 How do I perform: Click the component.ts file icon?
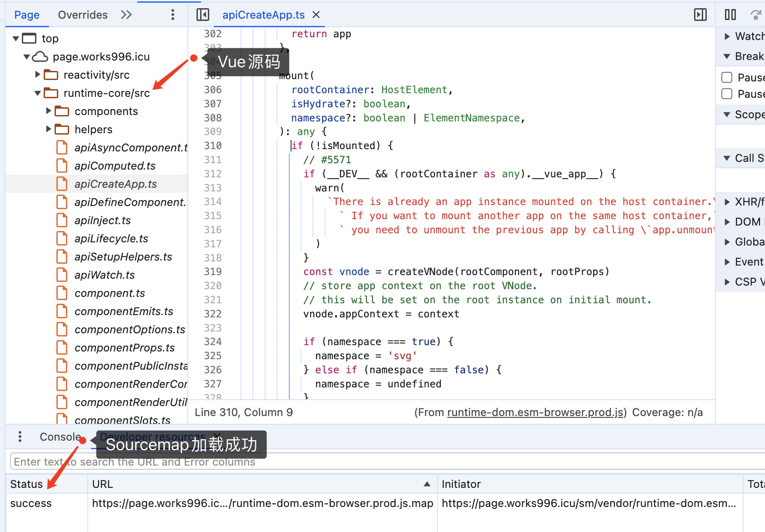62,293
